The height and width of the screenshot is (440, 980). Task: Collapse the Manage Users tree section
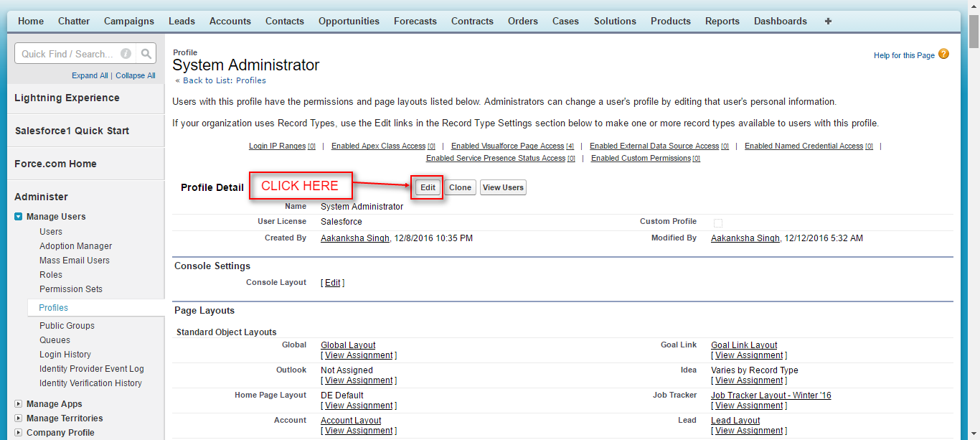19,217
